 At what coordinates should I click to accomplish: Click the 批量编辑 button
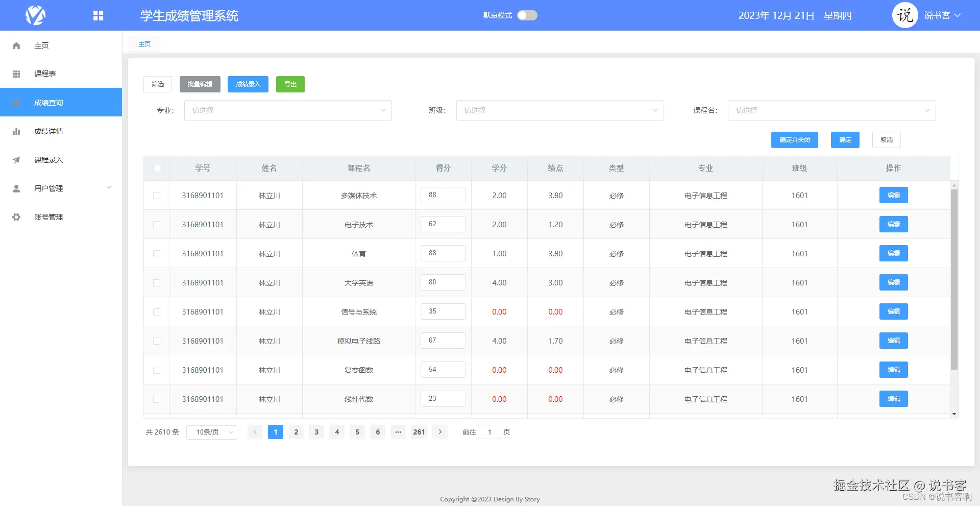[200, 84]
